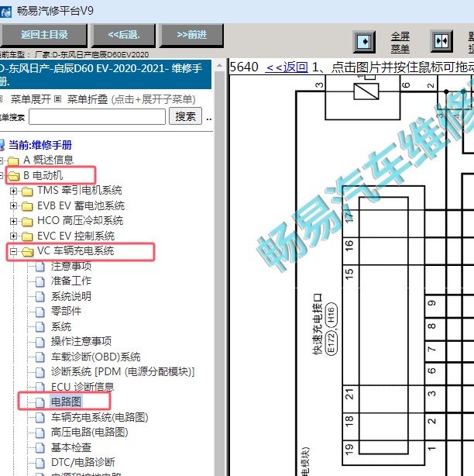Open 高压电路(电路图) page
Screen dimensions: 474x476
(90, 432)
